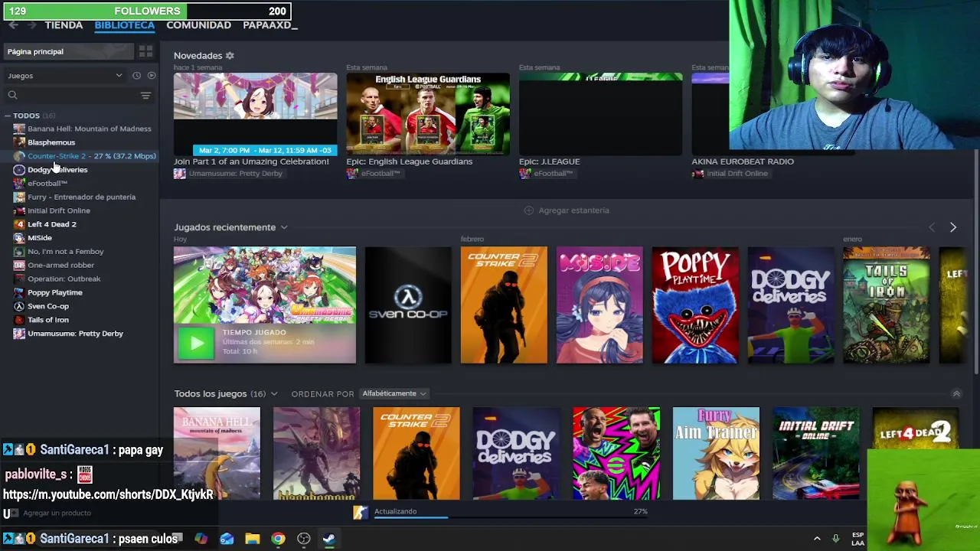Click the add shelf plus icon
This screenshot has width=980, height=551.
click(x=528, y=210)
